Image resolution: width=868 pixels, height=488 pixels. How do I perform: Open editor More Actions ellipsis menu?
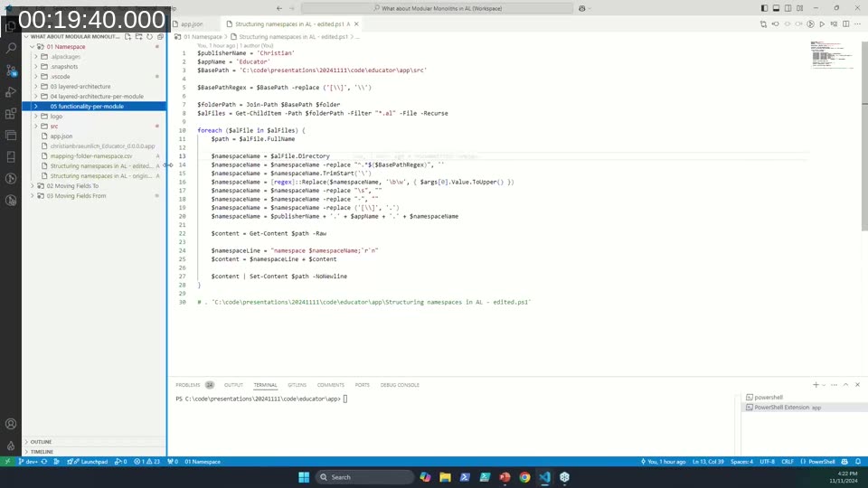(x=857, y=23)
